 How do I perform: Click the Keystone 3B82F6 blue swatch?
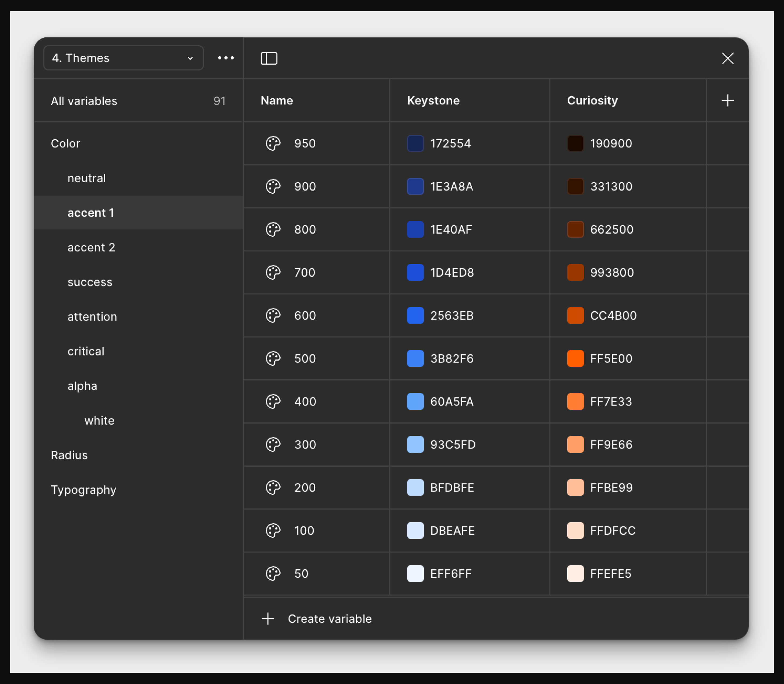pos(415,358)
